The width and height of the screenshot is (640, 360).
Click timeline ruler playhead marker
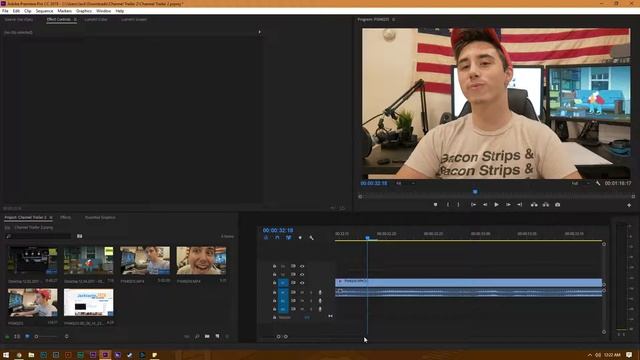click(x=367, y=237)
